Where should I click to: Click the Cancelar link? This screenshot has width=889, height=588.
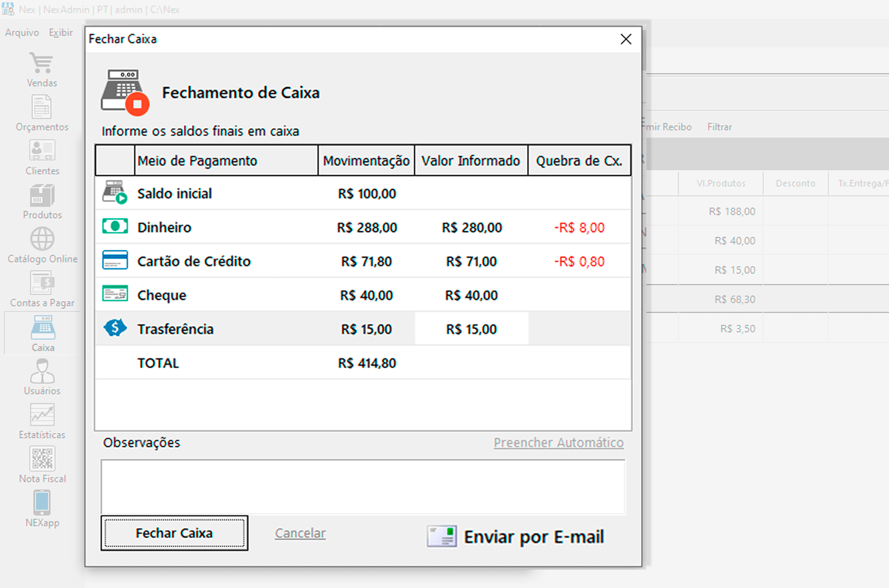300,533
